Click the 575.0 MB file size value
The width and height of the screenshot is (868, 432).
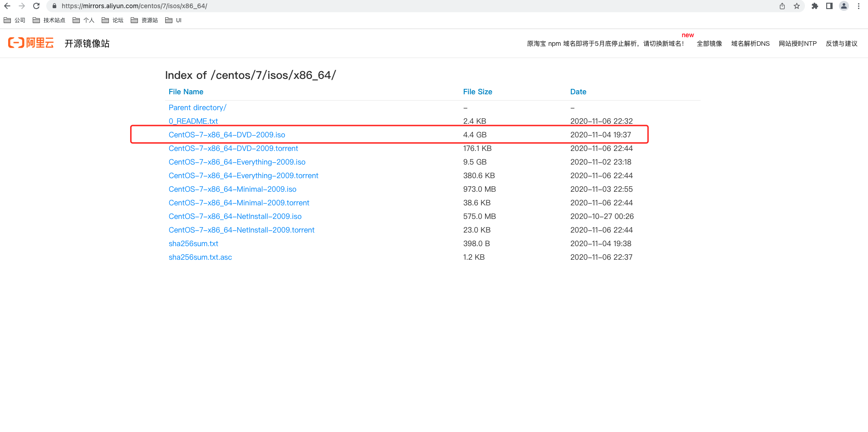(480, 216)
